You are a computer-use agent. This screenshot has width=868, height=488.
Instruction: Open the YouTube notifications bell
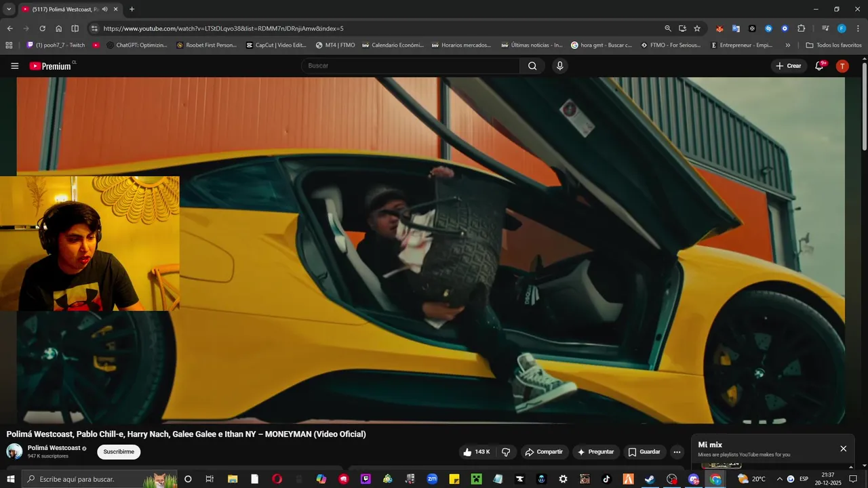coord(819,66)
